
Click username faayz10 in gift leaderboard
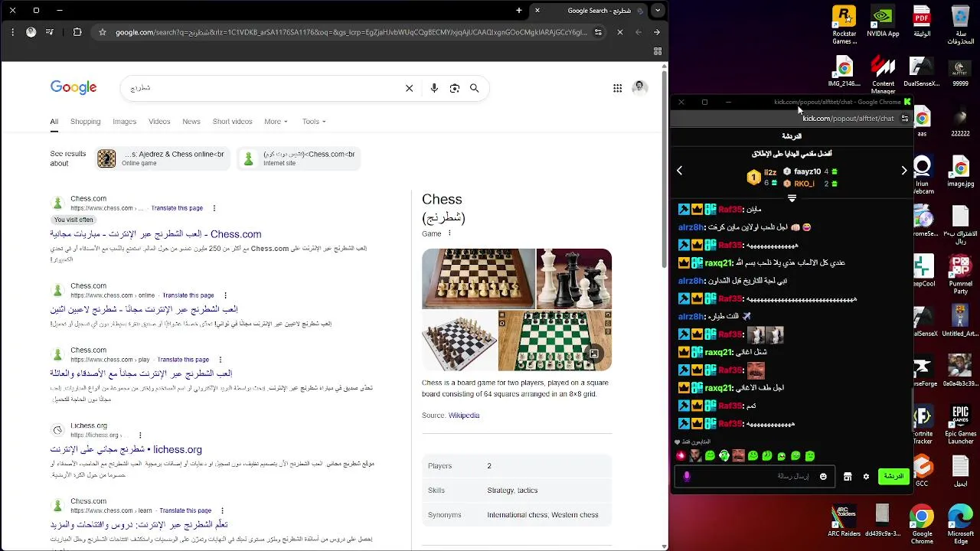pos(807,172)
